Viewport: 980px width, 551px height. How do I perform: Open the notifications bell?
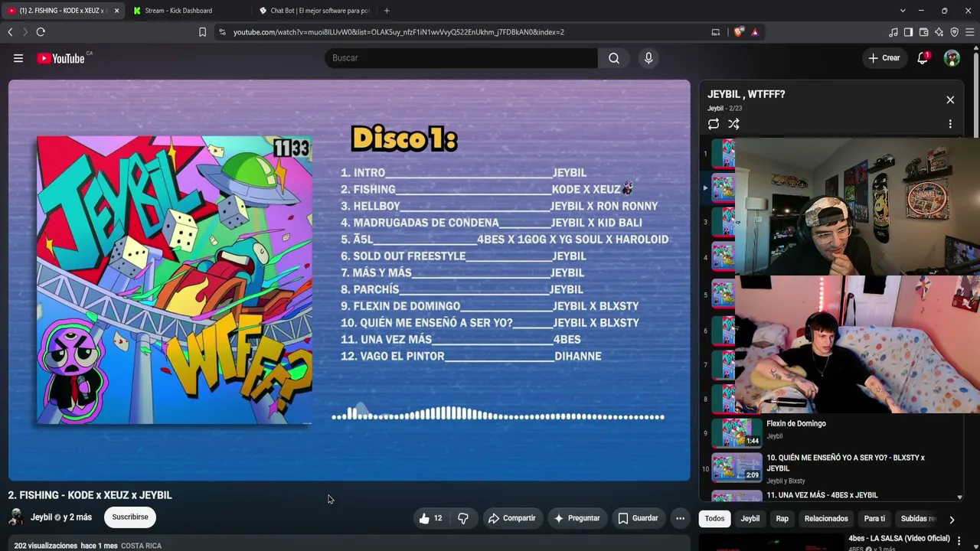923,58
